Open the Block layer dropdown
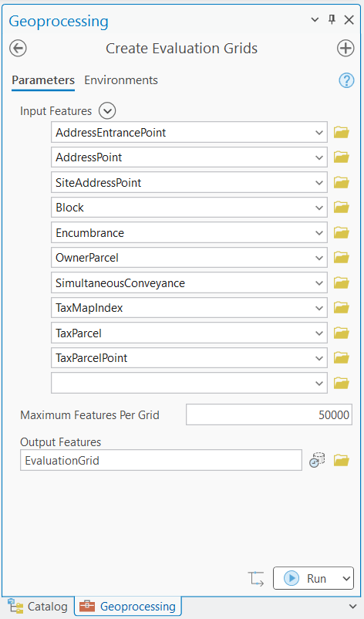The height and width of the screenshot is (619, 364). (319, 208)
